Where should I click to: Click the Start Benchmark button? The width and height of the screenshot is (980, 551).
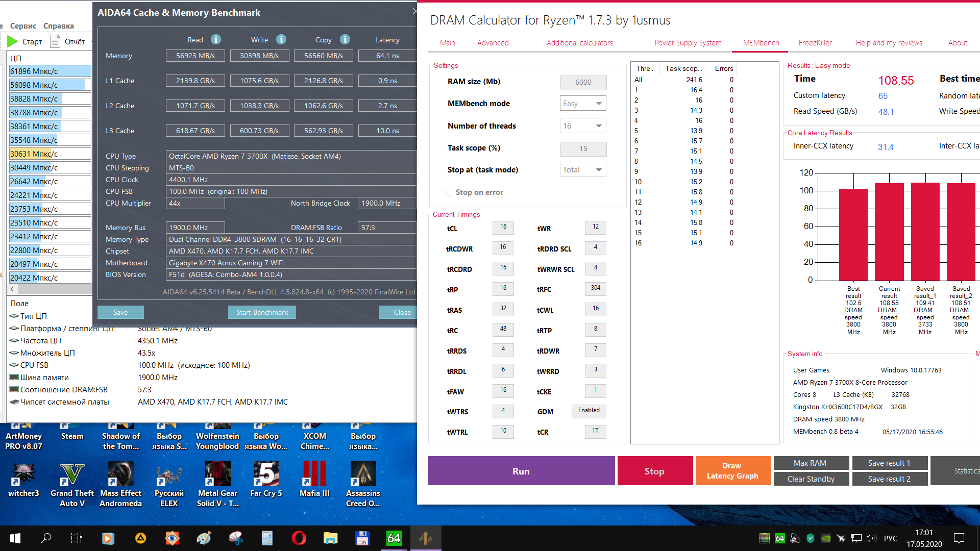[x=262, y=312]
